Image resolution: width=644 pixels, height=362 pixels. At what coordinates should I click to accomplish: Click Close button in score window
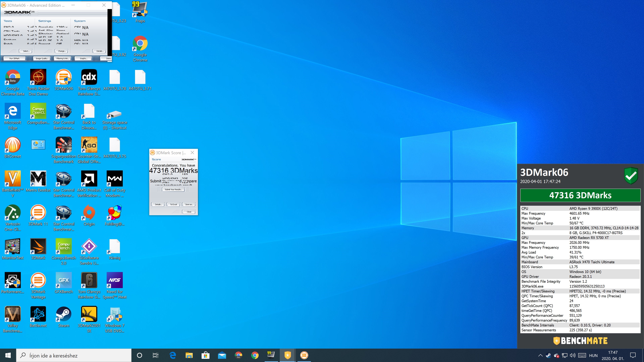[x=189, y=212]
